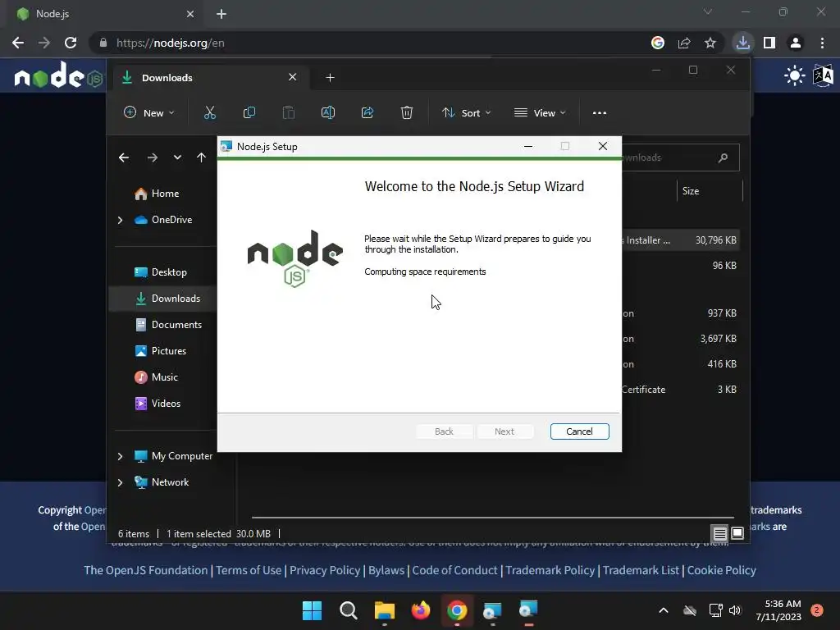This screenshot has width=840, height=630.
Task: Select the Downloads tab in File Explorer
Action: pyautogui.click(x=209, y=78)
